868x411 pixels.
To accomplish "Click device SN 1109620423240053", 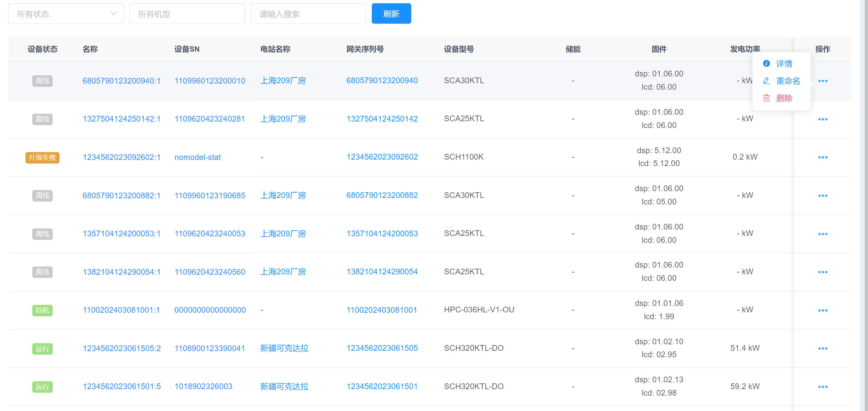I will pyautogui.click(x=210, y=234).
